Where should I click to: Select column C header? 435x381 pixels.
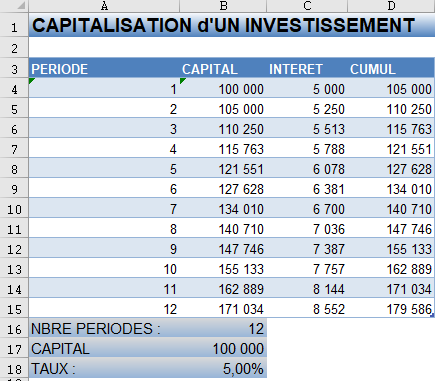pyautogui.click(x=307, y=6)
